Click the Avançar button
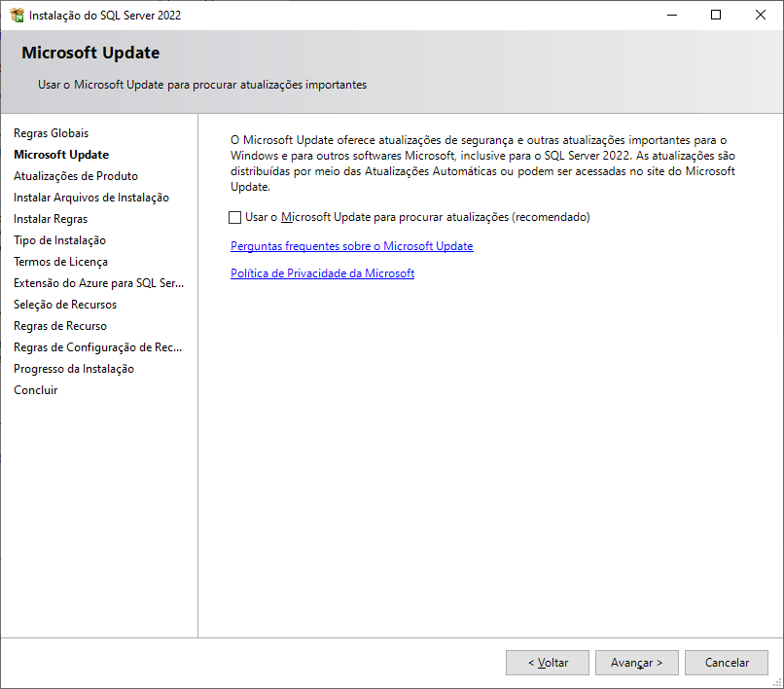The image size is (784, 689). tap(636, 663)
